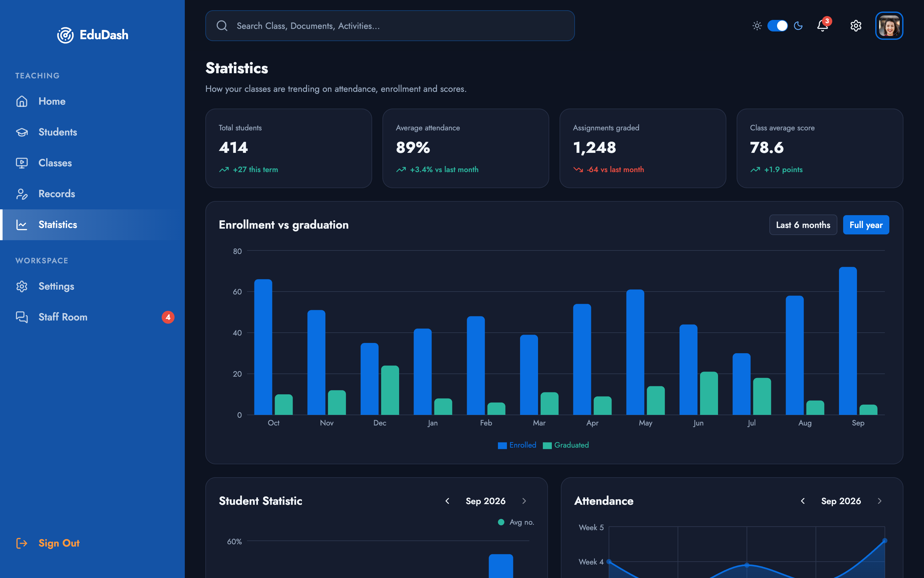The height and width of the screenshot is (578, 924).
Task: Click the EduDash logo icon
Action: [x=65, y=35]
